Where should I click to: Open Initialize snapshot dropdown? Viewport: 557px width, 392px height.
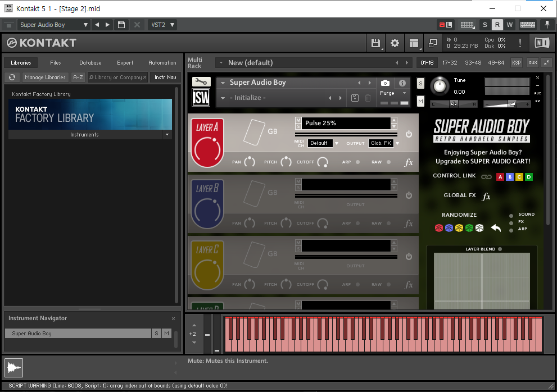coord(223,98)
